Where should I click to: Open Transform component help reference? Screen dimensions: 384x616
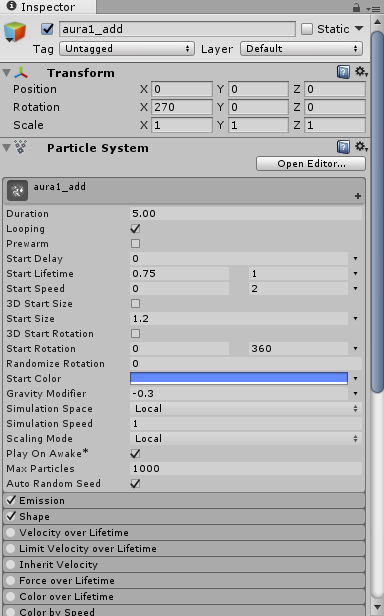coord(343,72)
